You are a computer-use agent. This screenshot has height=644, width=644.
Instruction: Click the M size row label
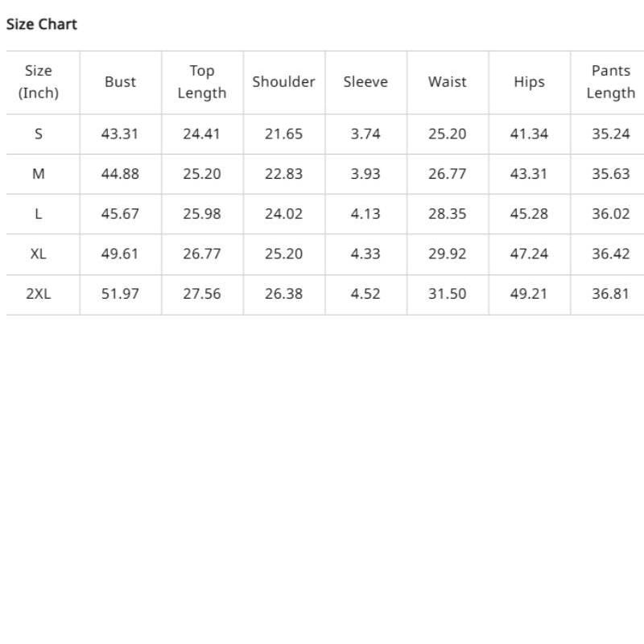pyautogui.click(x=39, y=174)
